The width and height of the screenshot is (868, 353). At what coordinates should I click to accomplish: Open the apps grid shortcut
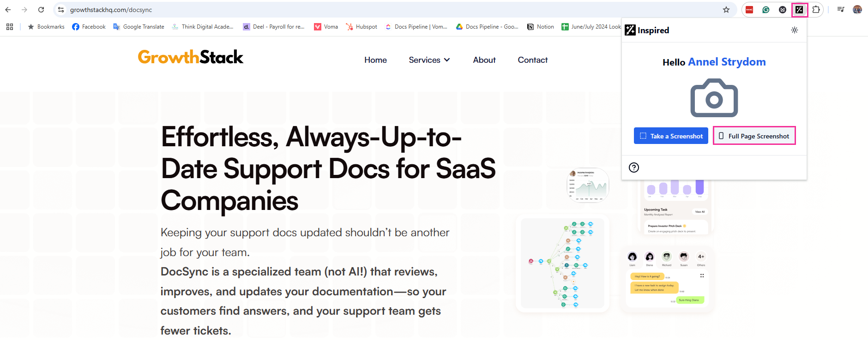(10, 27)
